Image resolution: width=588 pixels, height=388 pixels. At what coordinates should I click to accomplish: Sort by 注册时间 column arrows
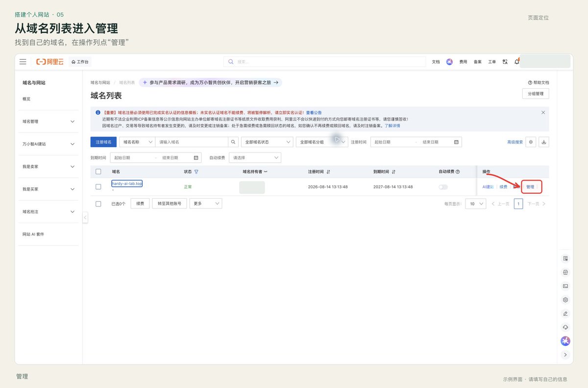328,172
